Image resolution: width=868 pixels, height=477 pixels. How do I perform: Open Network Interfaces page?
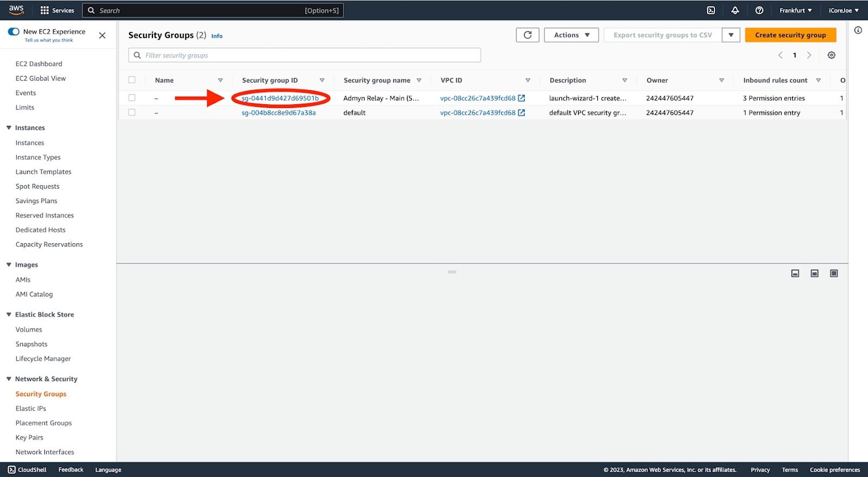(45, 452)
